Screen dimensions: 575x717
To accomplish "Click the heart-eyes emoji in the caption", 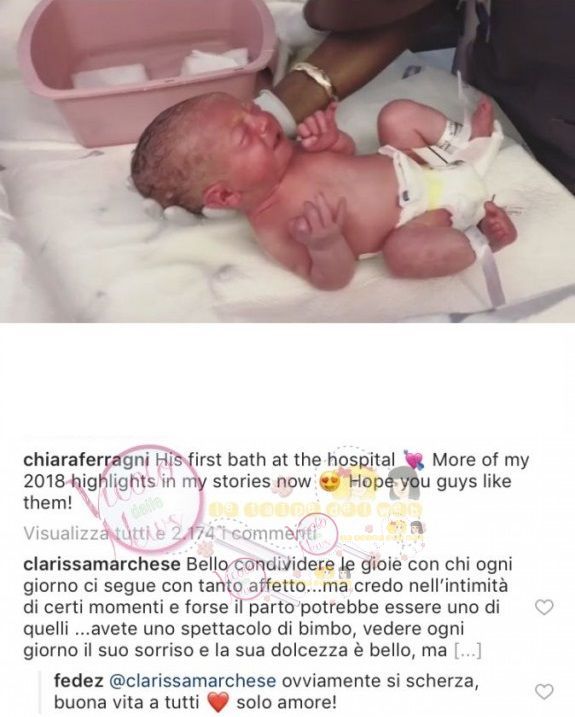I will tap(329, 482).
